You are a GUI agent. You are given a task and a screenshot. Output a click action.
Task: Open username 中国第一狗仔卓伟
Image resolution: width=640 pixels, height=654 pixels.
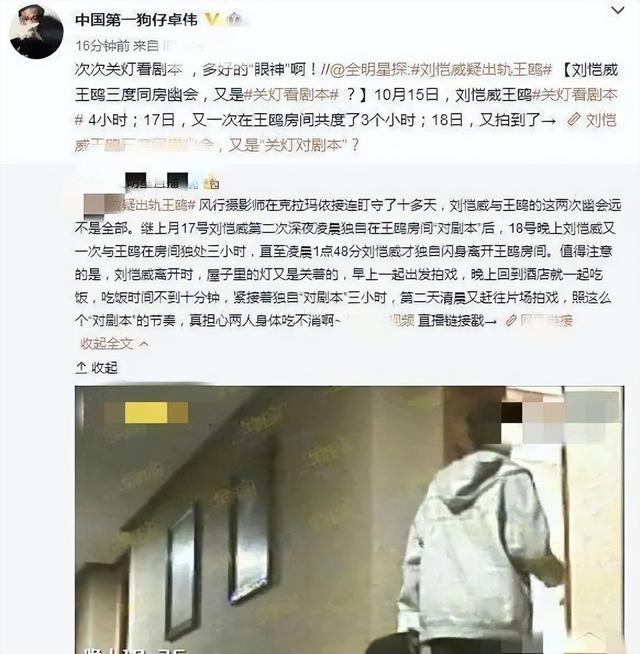click(x=136, y=20)
